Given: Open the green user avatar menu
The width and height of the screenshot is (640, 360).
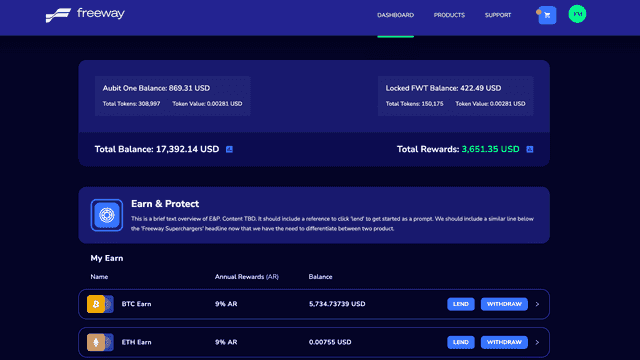Looking at the screenshot, I should [x=577, y=14].
